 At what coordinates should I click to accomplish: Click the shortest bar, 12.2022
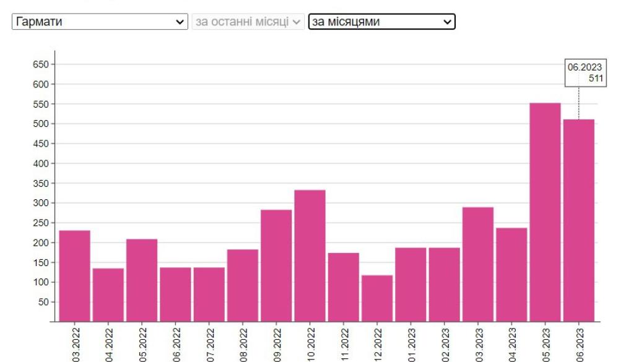pyautogui.click(x=377, y=298)
